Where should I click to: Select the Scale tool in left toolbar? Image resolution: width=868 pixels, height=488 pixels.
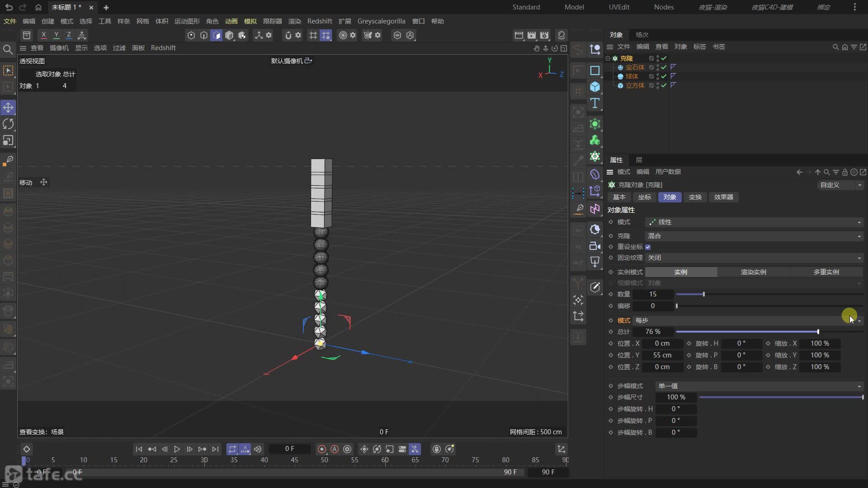[8, 141]
